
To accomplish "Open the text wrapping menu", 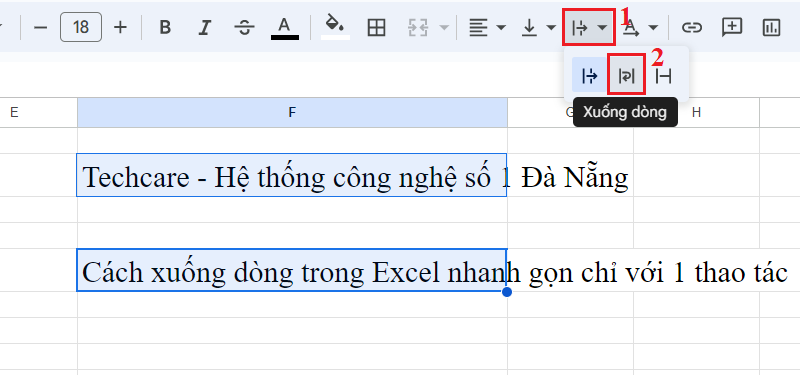I will (x=588, y=28).
